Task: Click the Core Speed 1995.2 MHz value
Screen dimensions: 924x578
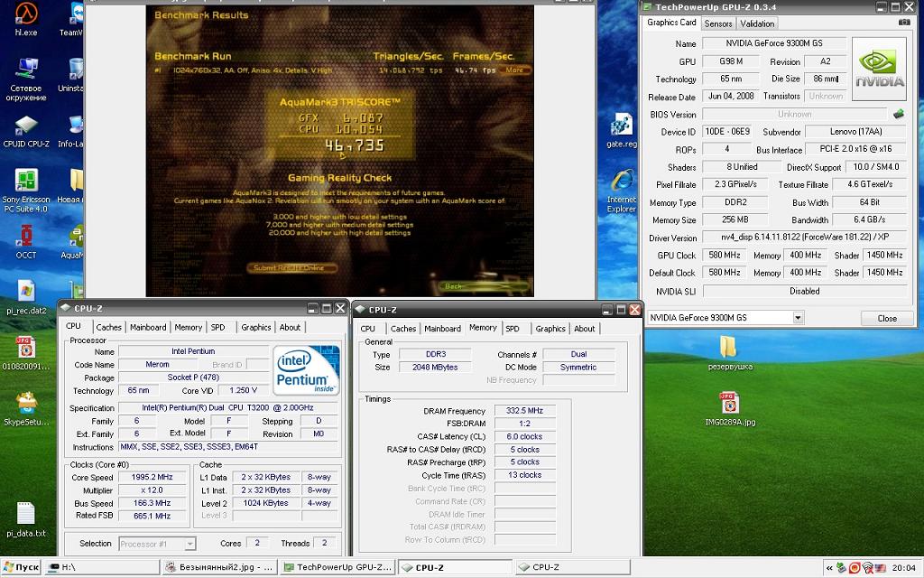Action: tap(152, 477)
